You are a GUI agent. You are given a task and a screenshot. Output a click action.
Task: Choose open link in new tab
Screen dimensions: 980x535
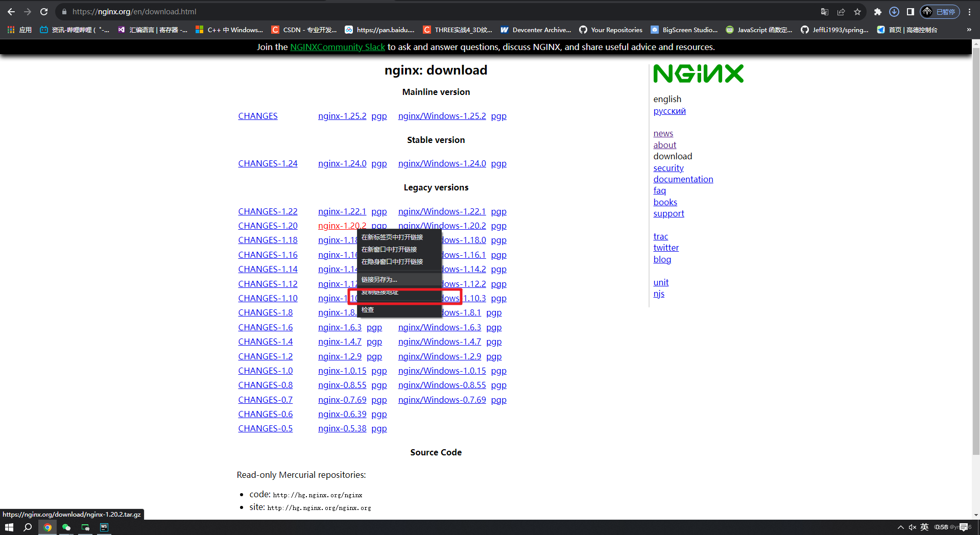(x=399, y=237)
